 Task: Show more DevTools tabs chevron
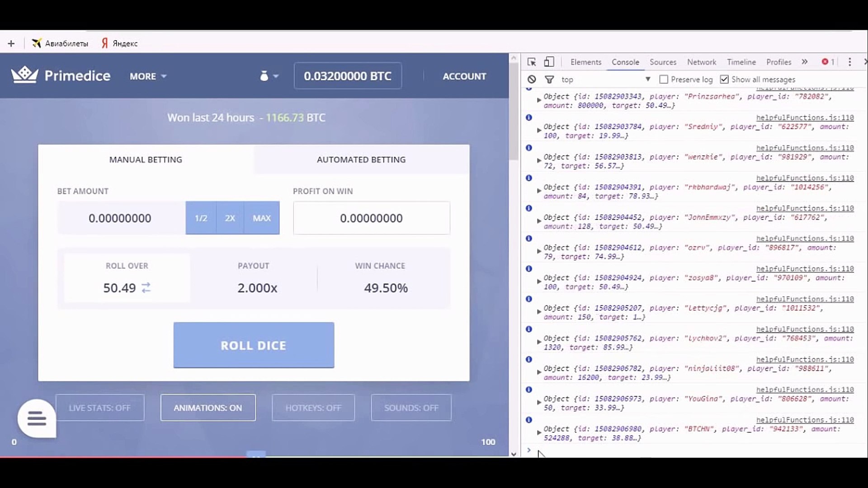tap(805, 62)
